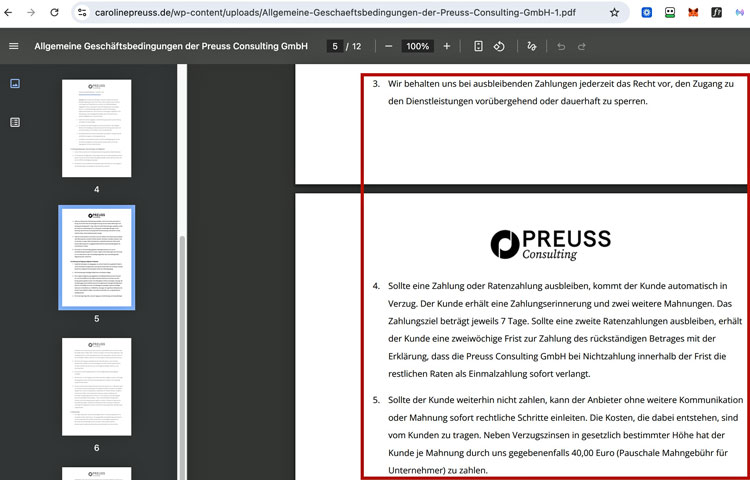Viewport: 750px width, 480px height.
Task: Click the text 'Sollte der Kunde weiterhin nicht zahlen'
Action: (x=467, y=400)
